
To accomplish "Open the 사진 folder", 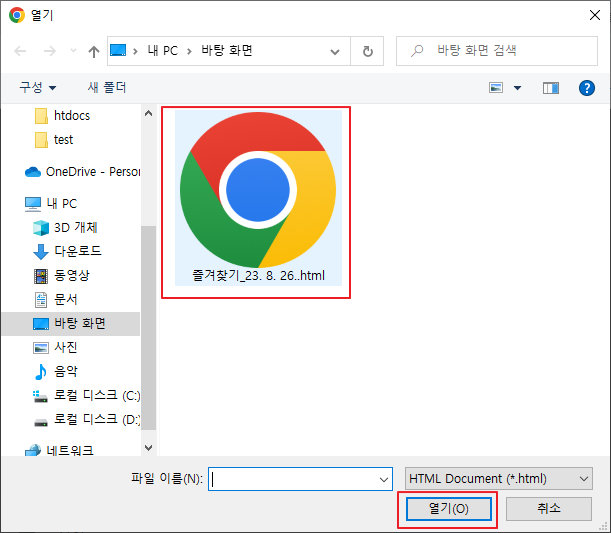I will coord(65,347).
